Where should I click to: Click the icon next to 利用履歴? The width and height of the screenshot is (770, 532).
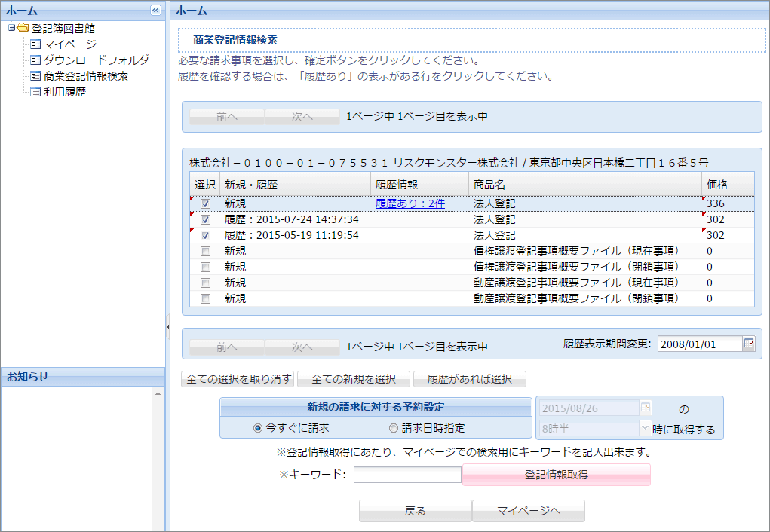coord(35,92)
